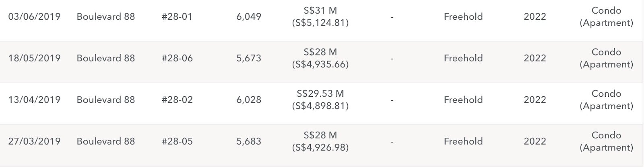The width and height of the screenshot is (644, 167).
Task: Click the 6,049 area value
Action: (249, 17)
